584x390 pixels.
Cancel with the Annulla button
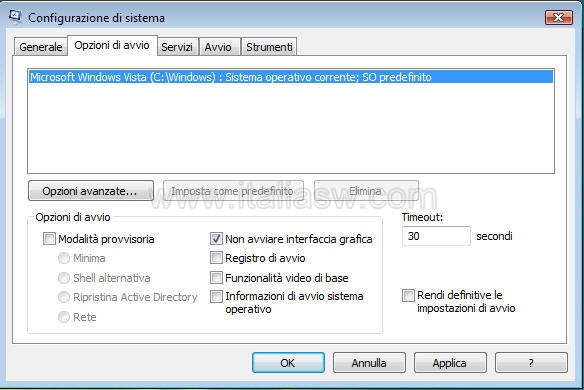(x=369, y=363)
